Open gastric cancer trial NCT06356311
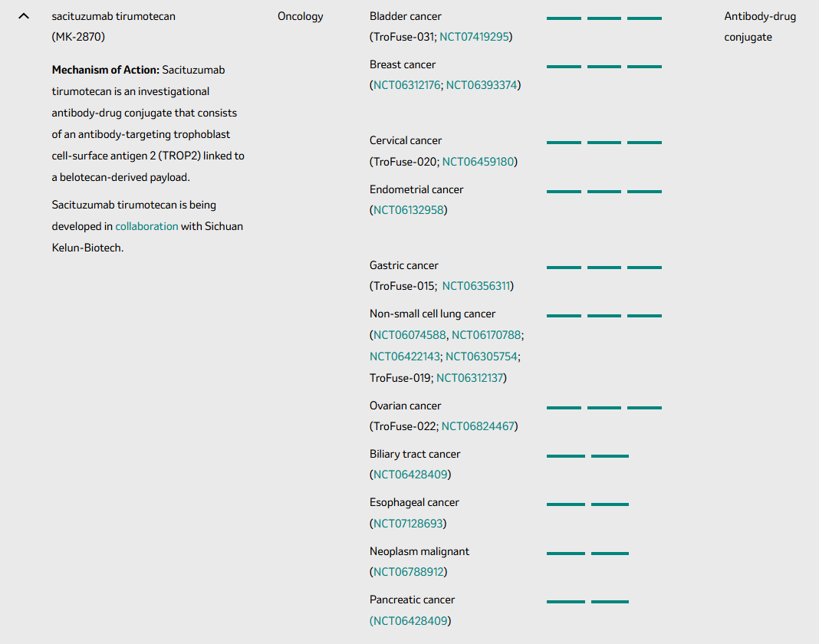 click(x=476, y=286)
